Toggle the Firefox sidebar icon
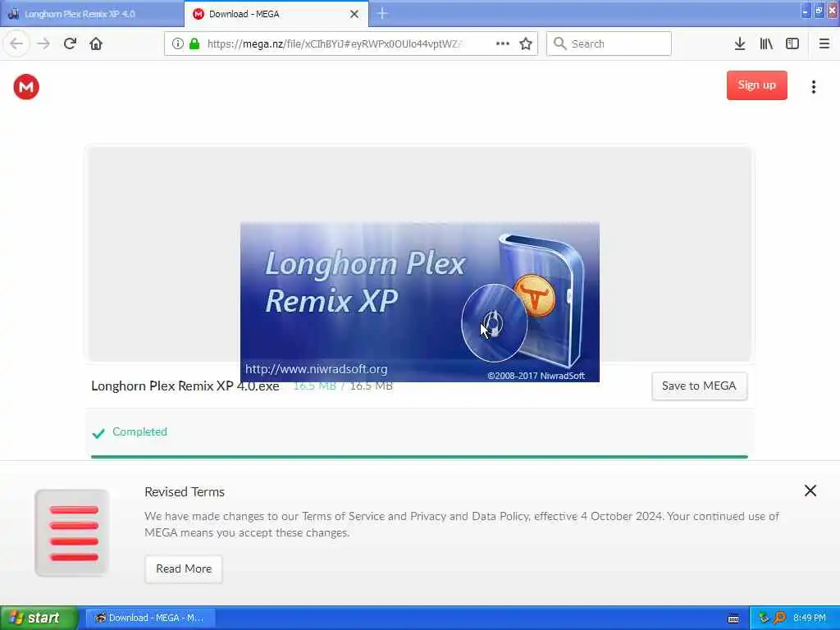 tap(792, 43)
